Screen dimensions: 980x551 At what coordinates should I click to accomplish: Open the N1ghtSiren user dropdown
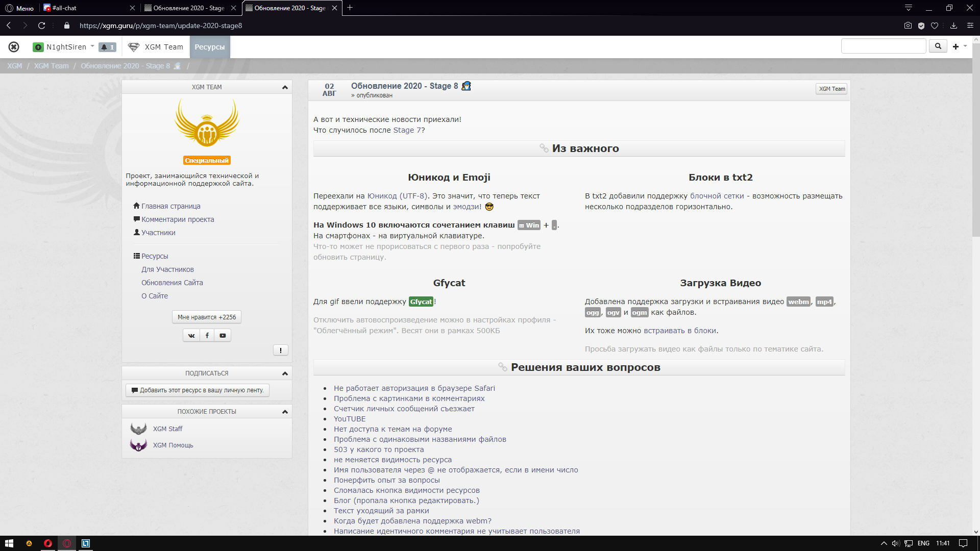(x=93, y=46)
